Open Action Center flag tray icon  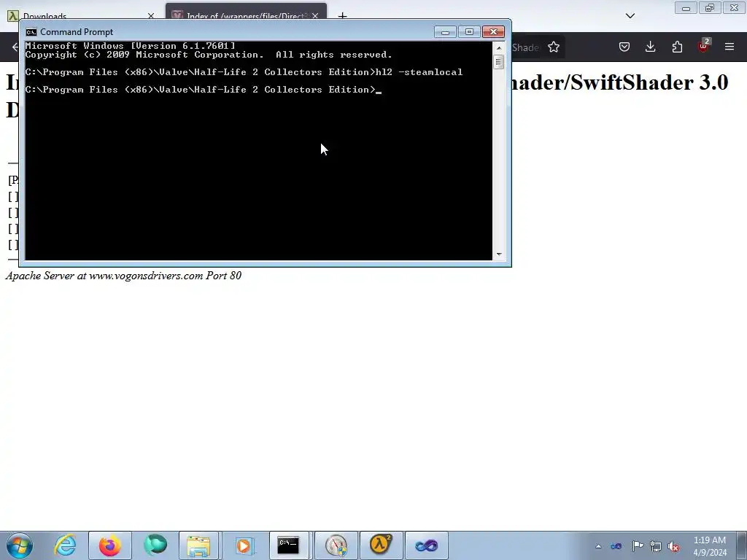click(638, 546)
